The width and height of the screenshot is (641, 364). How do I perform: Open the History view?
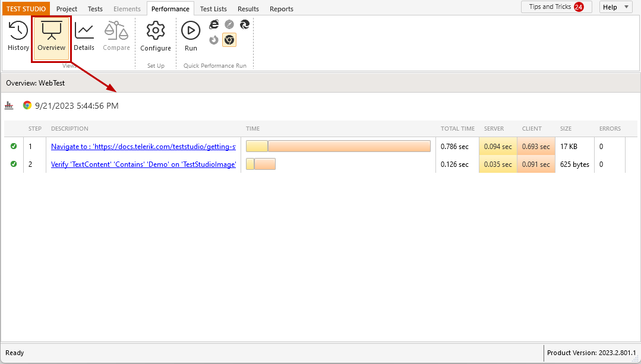(x=18, y=36)
